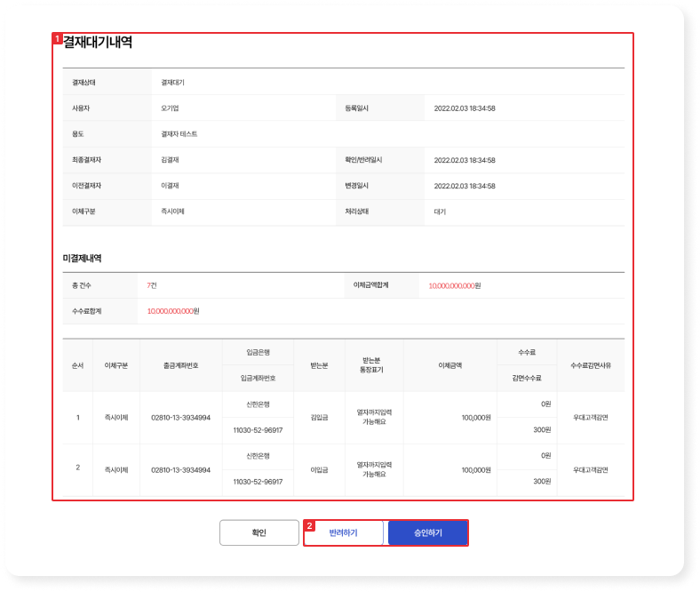700x592 pixels.
Task: Select recipient 이입금 in row 2
Action: (x=319, y=470)
